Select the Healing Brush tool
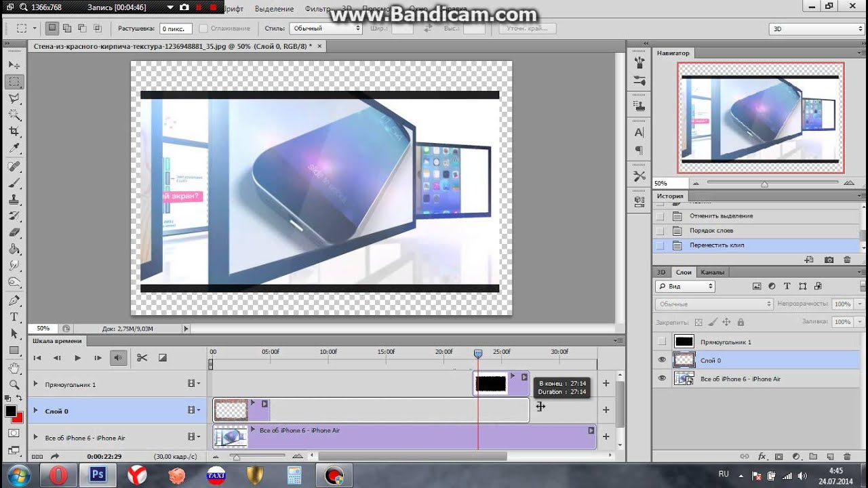 click(14, 167)
